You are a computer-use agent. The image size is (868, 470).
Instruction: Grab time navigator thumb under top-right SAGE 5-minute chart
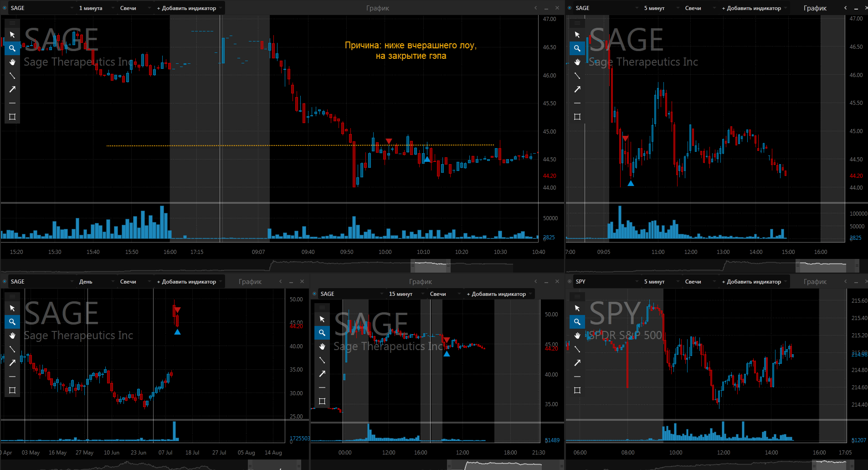(x=827, y=265)
